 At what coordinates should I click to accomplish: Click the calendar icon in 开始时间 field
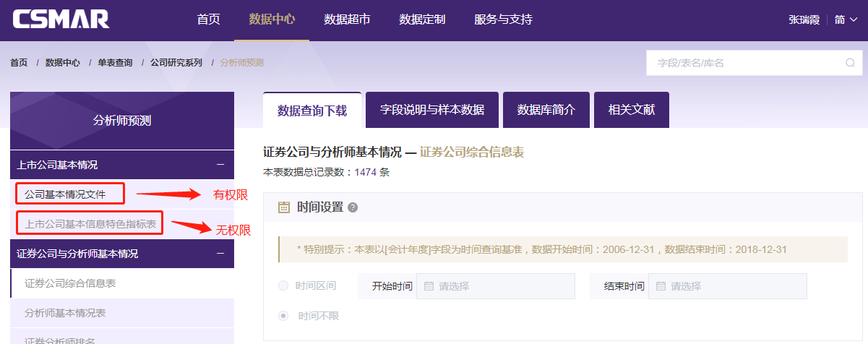point(429,286)
